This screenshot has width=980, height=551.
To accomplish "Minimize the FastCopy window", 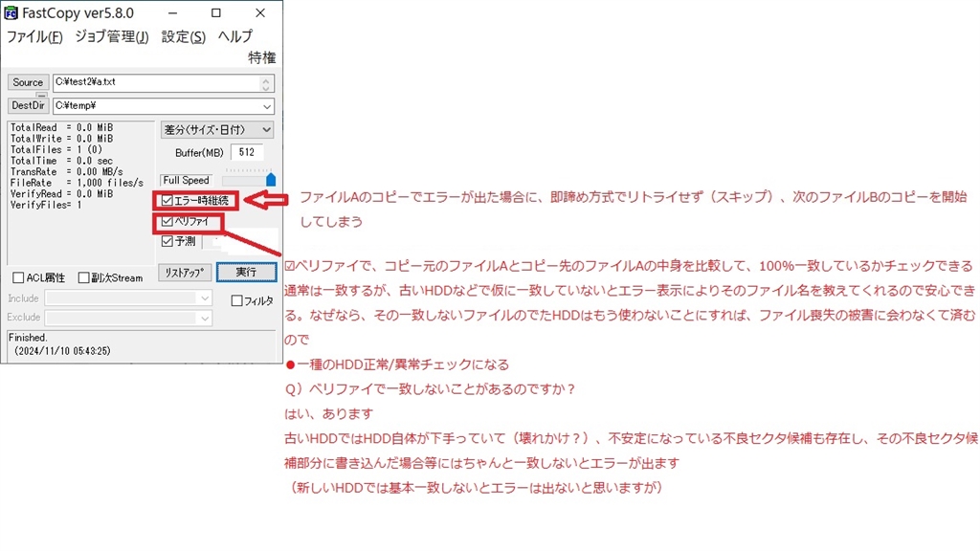I will point(172,13).
